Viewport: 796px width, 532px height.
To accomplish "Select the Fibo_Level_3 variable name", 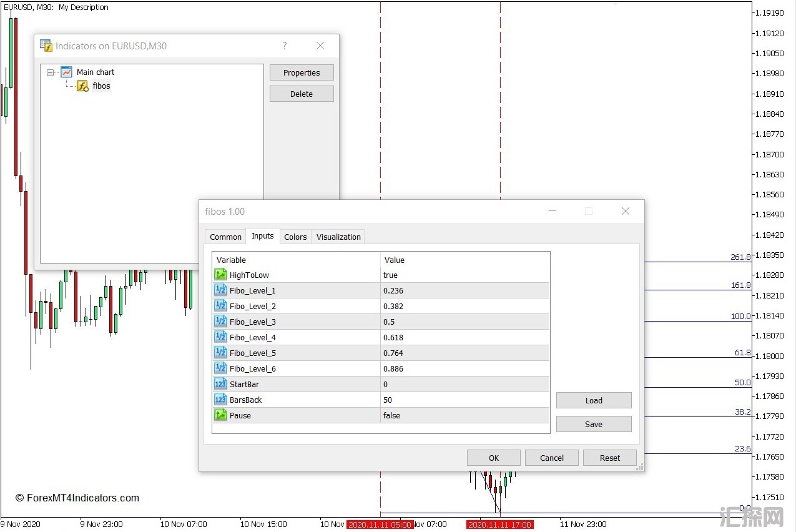I will pyautogui.click(x=252, y=322).
